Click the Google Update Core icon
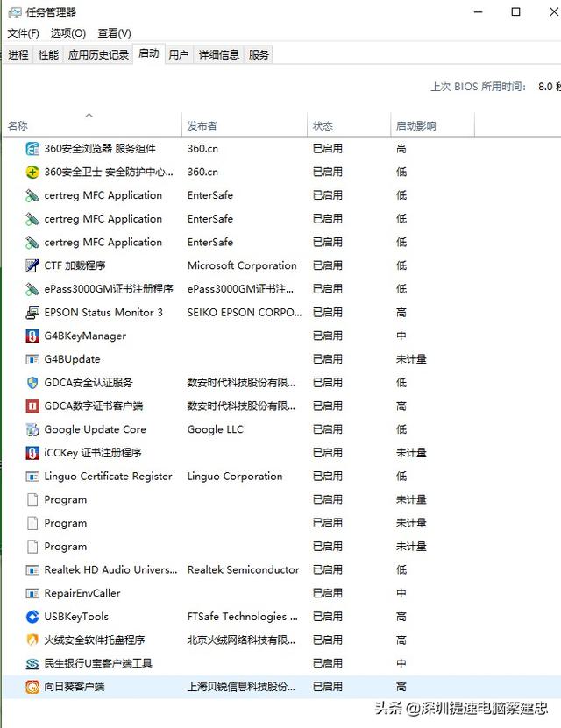Screen dimensions: 561x728 click(x=32, y=429)
